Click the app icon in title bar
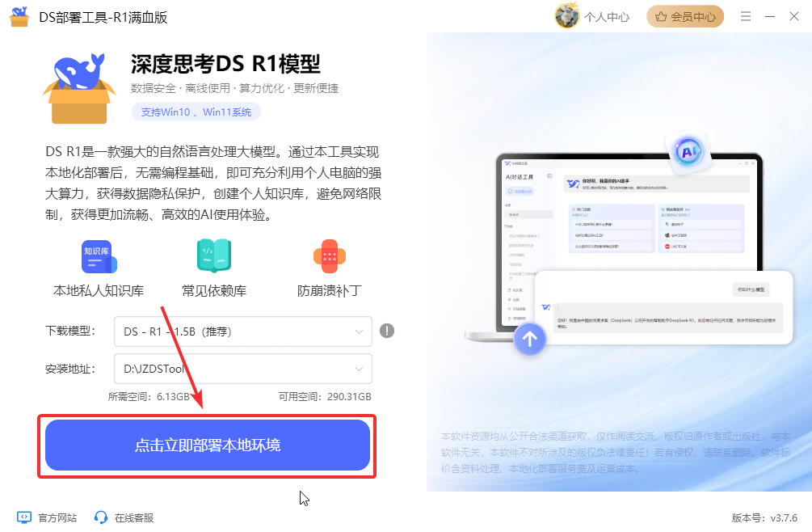Image resolution: width=812 pixels, height=532 pixels. click(x=19, y=17)
